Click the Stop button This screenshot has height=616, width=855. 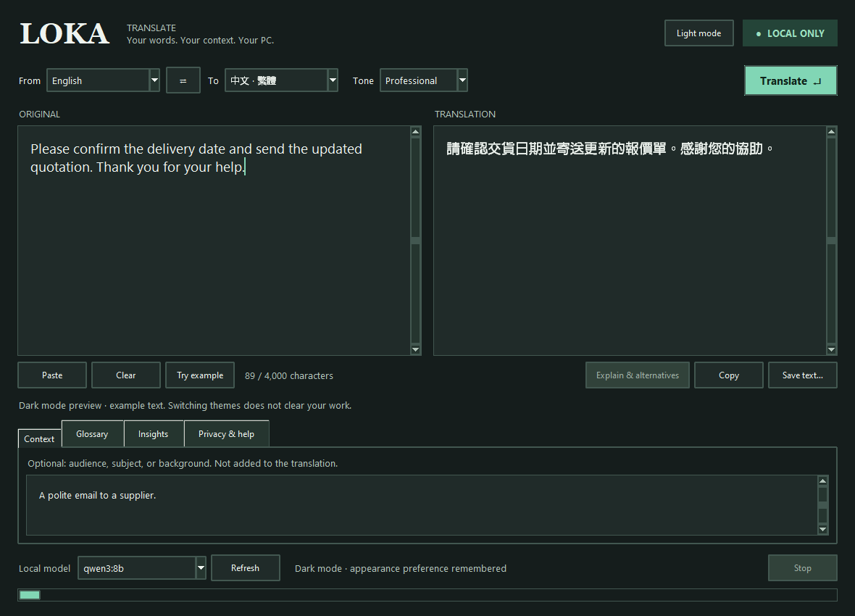point(803,568)
